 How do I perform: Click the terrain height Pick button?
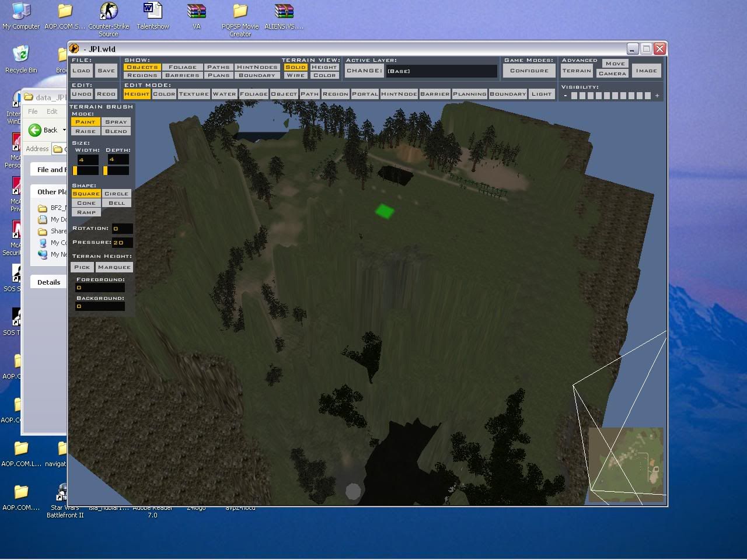[82, 267]
